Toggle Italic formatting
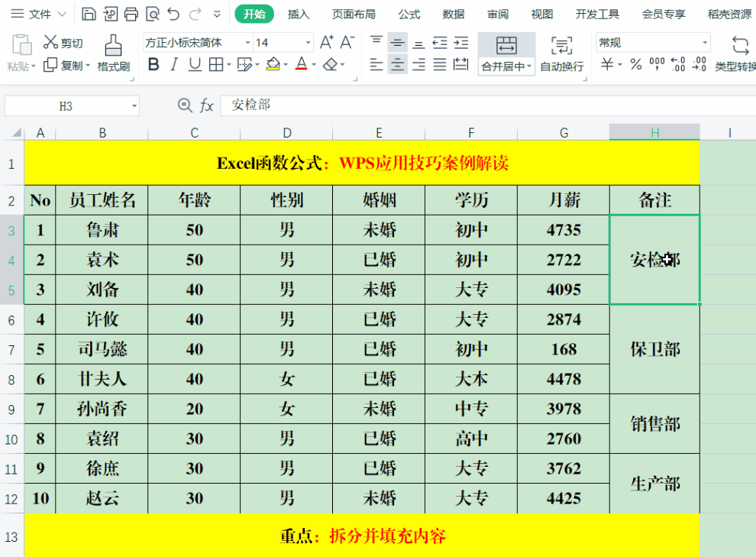The width and height of the screenshot is (756, 557). point(174,65)
